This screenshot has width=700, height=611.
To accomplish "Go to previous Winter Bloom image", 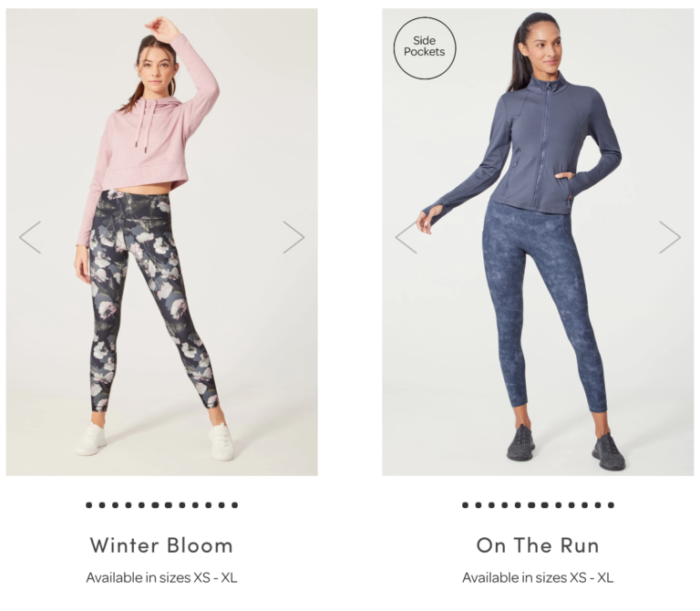I will point(30,237).
